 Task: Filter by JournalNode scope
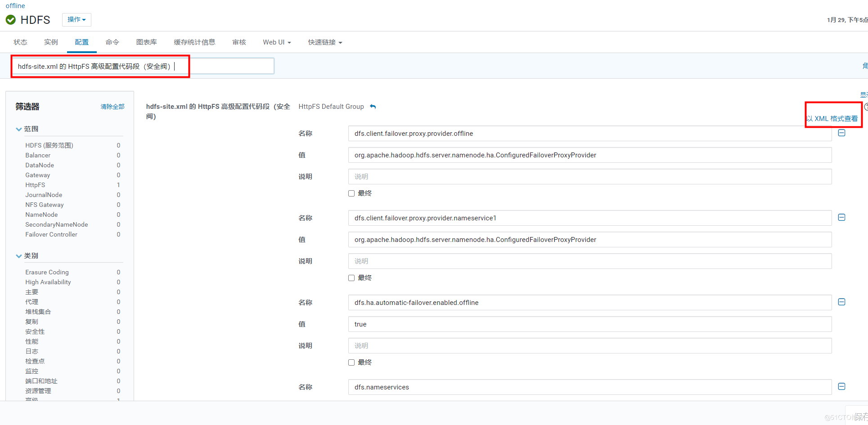(x=44, y=195)
